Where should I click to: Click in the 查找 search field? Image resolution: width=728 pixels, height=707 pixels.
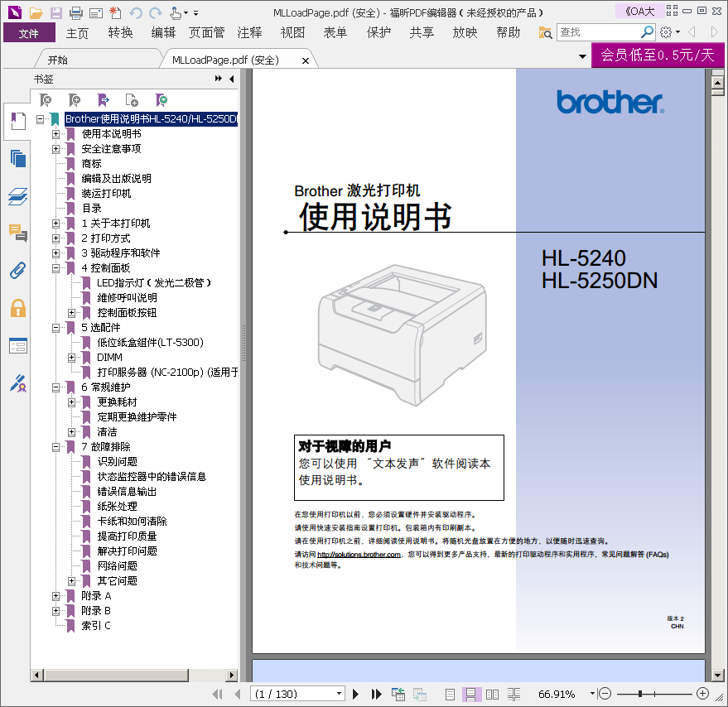598,32
